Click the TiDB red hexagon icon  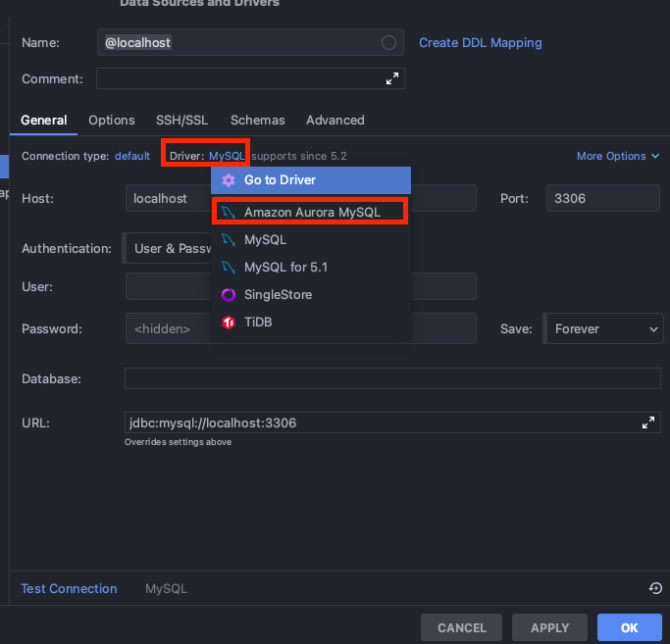(229, 322)
